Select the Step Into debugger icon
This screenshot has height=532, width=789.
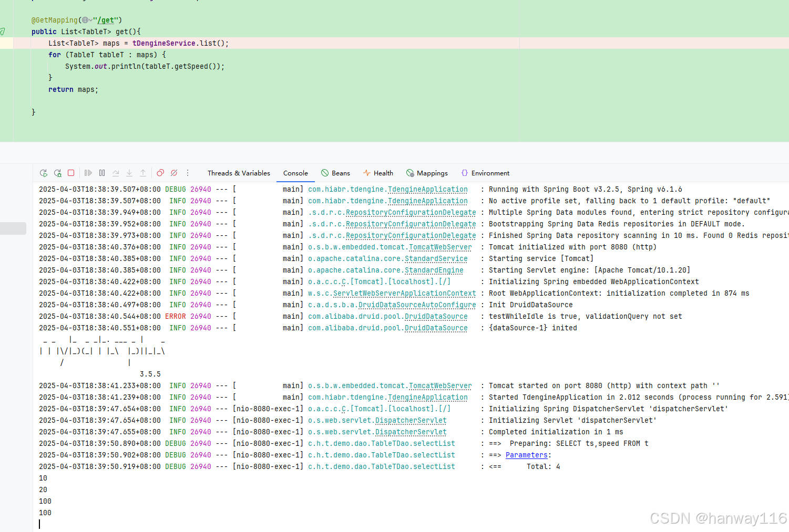coord(129,173)
